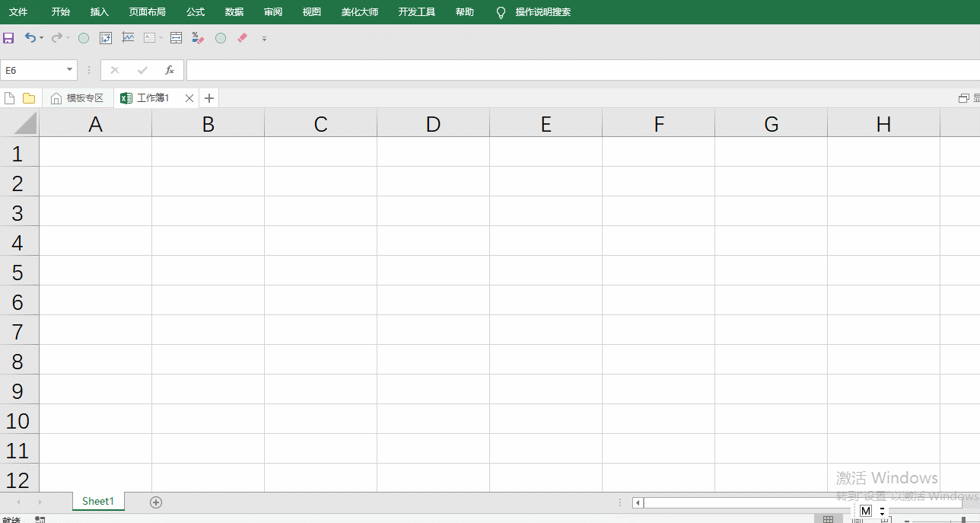Open the Name Box dropdown arrow
This screenshot has width=980, height=523.
pos(70,70)
